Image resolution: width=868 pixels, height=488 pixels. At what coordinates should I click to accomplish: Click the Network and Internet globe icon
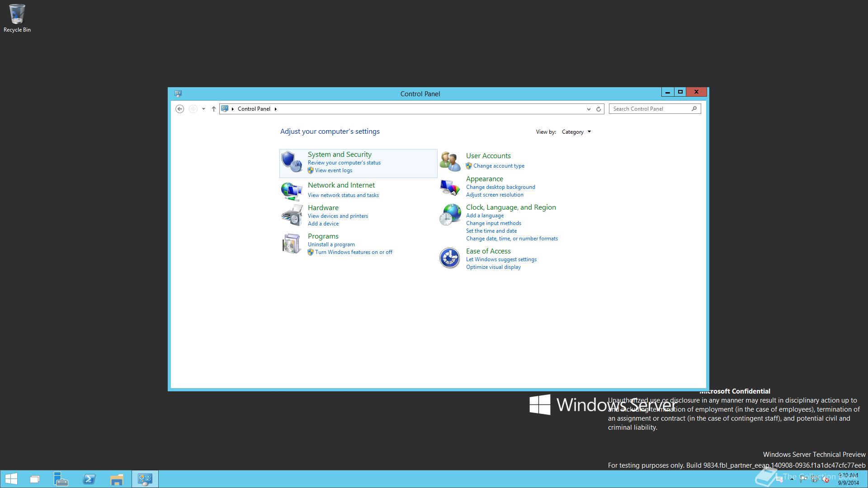[x=291, y=191]
